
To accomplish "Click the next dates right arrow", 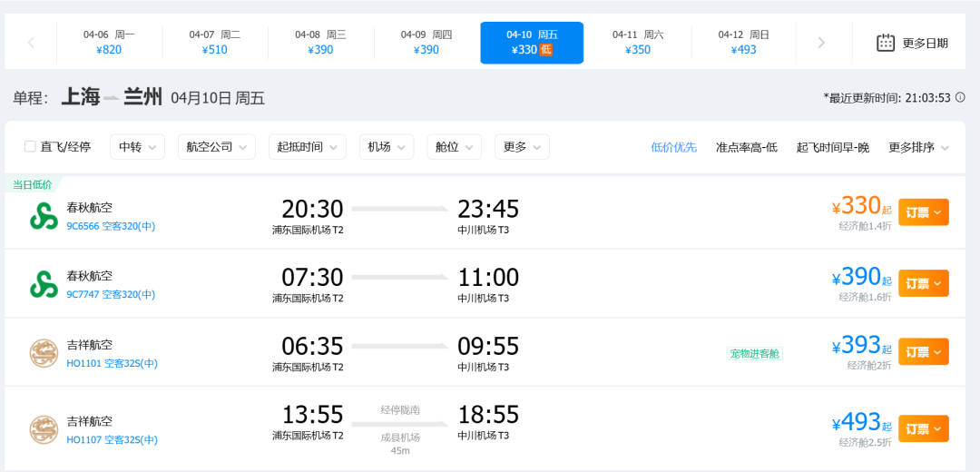I will [x=821, y=43].
